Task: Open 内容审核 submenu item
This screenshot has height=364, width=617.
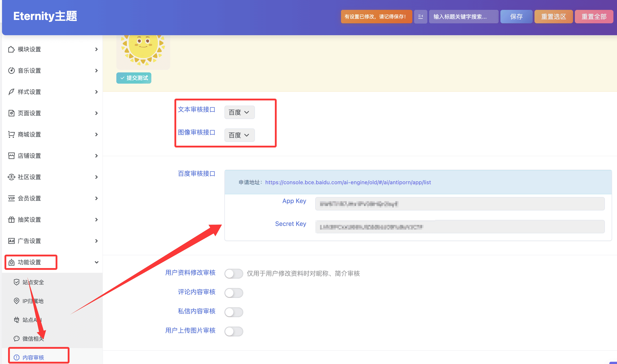Action: [33, 357]
